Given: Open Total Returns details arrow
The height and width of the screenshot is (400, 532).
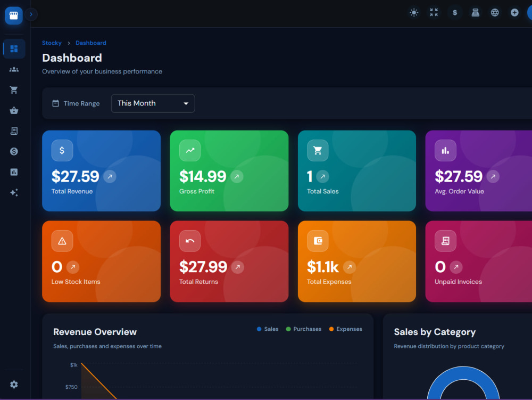Looking at the screenshot, I should tap(238, 267).
